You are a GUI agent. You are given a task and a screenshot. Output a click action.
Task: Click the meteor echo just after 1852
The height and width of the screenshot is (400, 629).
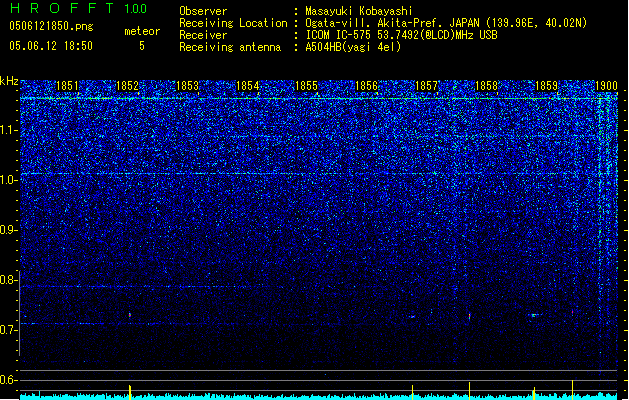pos(130,315)
